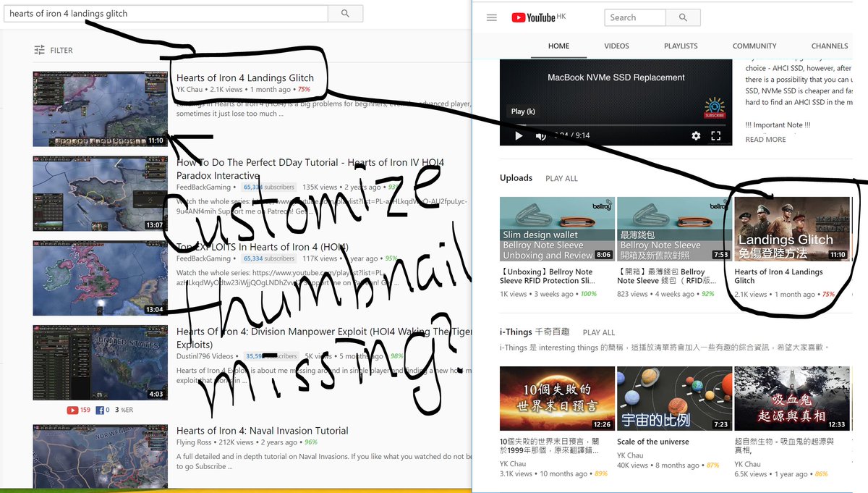This screenshot has width=868, height=493.
Task: Visit the Flying Ross channel link
Action: click(x=195, y=442)
